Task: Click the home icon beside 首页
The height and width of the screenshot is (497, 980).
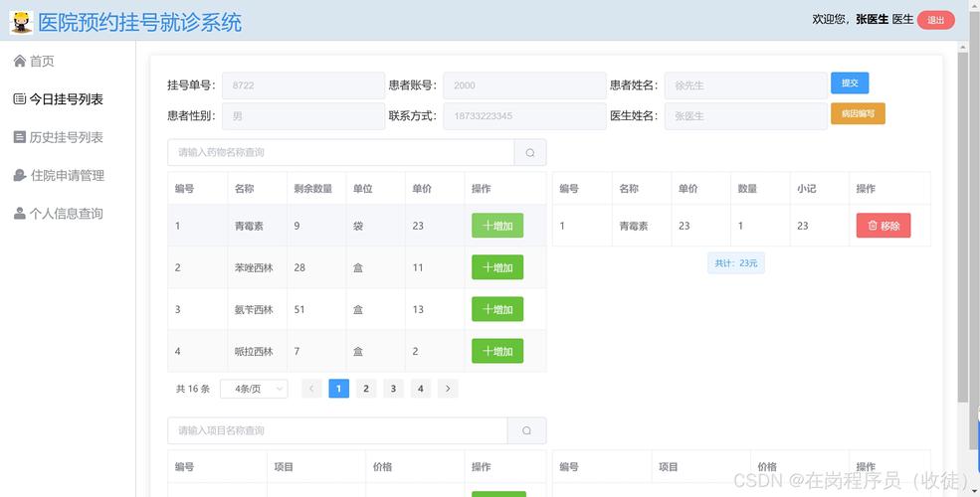Action: [19, 61]
